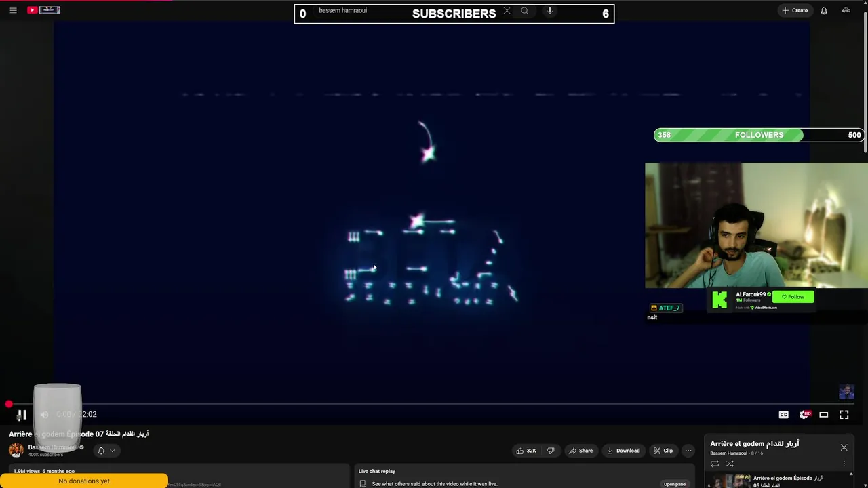This screenshot has height=488, width=868.
Task: Open the notifications bell in the top bar
Action: point(824,10)
